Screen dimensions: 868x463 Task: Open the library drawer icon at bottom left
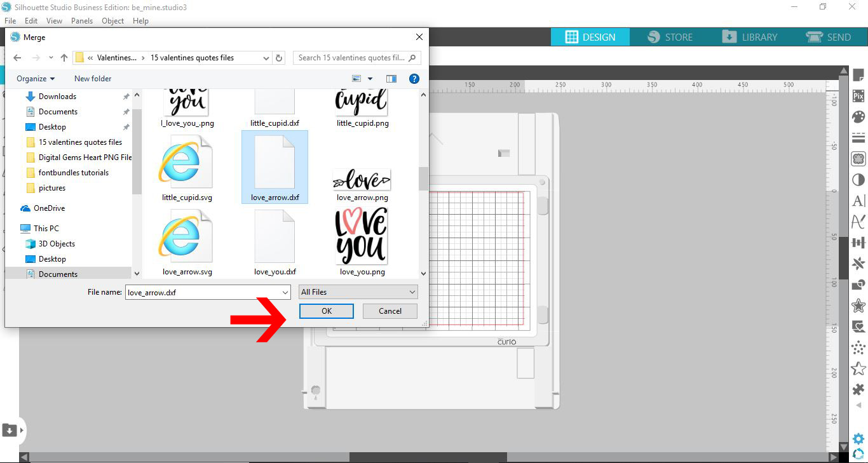click(10, 430)
